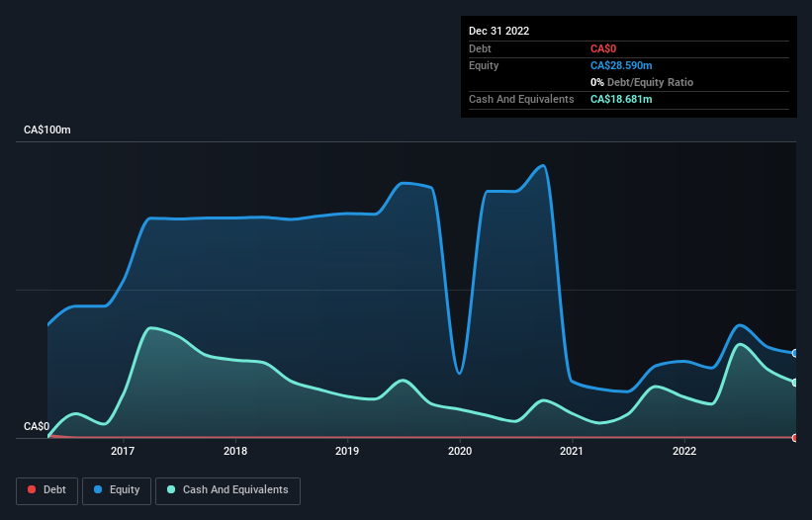Click the red Debt endpoint marker

[795, 438]
